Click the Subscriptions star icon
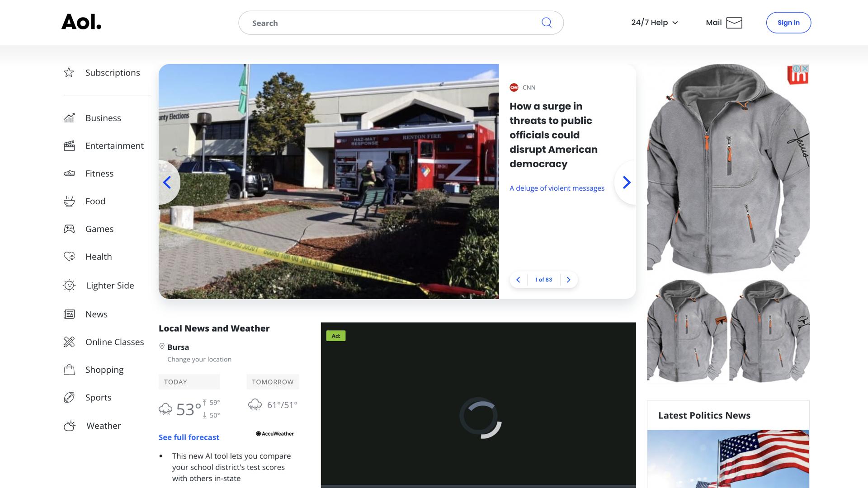Viewport: 868px width, 488px height. point(69,72)
